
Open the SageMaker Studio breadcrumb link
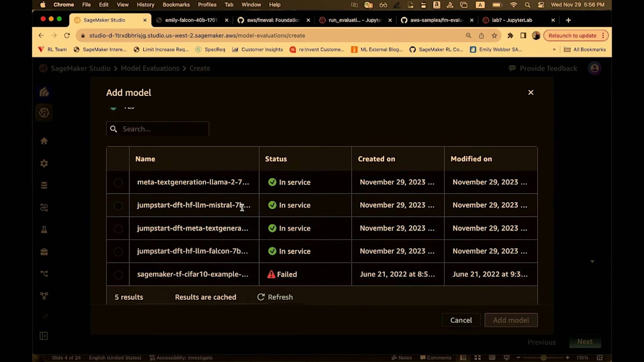pyautogui.click(x=80, y=68)
